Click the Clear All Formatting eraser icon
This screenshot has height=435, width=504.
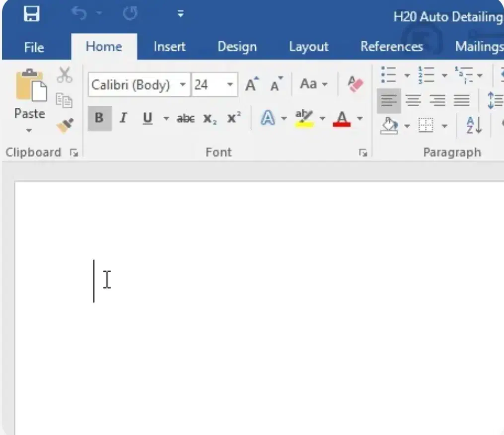tap(356, 84)
